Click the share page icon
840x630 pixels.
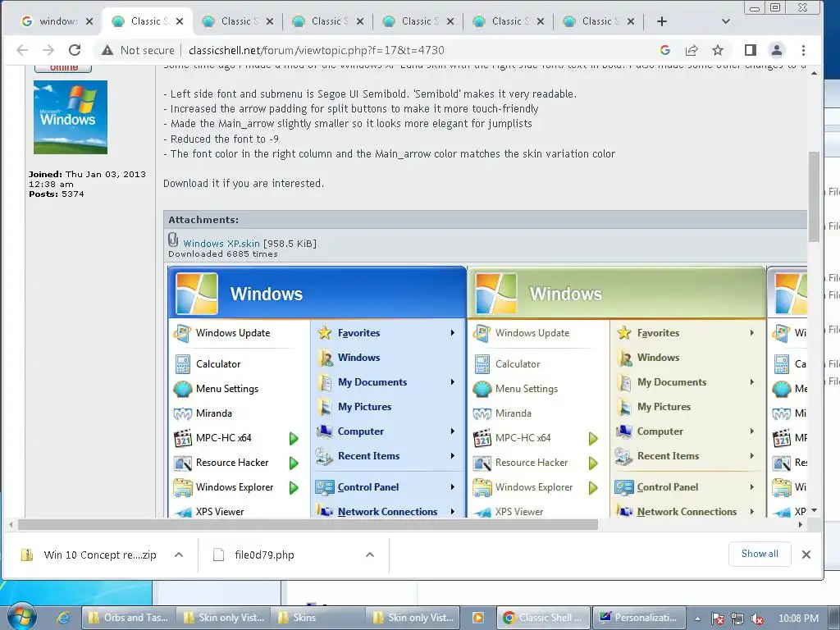click(x=692, y=50)
